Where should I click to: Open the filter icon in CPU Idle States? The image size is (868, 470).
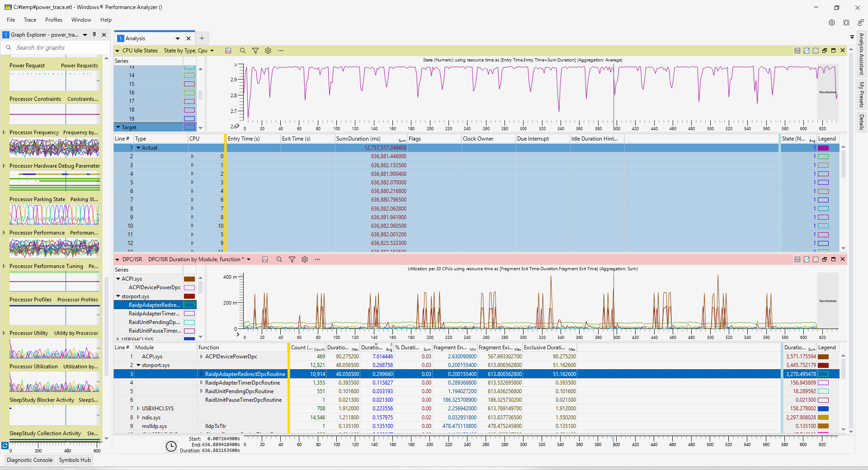coord(255,51)
